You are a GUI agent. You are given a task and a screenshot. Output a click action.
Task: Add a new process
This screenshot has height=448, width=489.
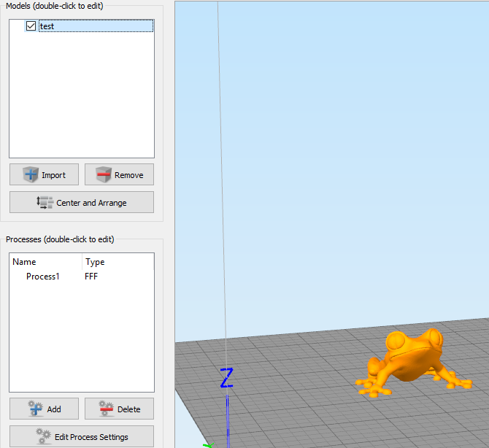44,409
